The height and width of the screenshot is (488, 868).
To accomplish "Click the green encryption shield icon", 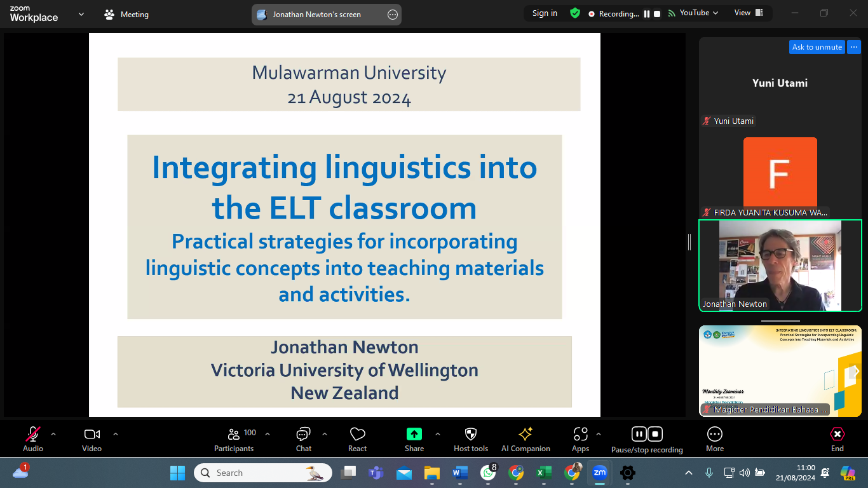I will pos(575,13).
